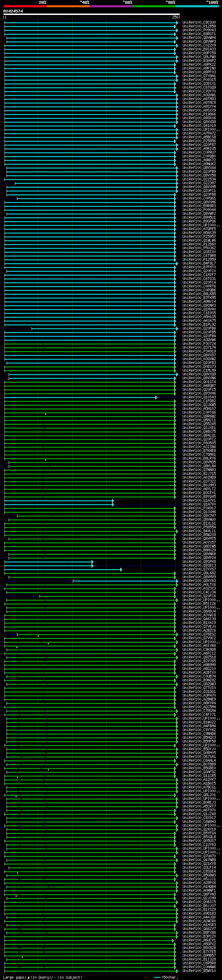Select hit label UniRef100_C0PRU7

(199, 153)
